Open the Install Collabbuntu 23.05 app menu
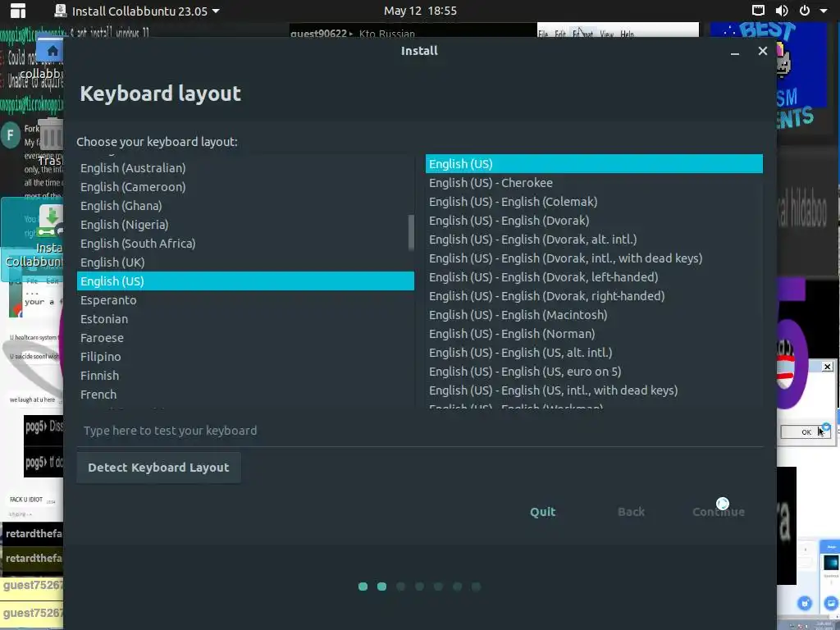 pyautogui.click(x=137, y=11)
